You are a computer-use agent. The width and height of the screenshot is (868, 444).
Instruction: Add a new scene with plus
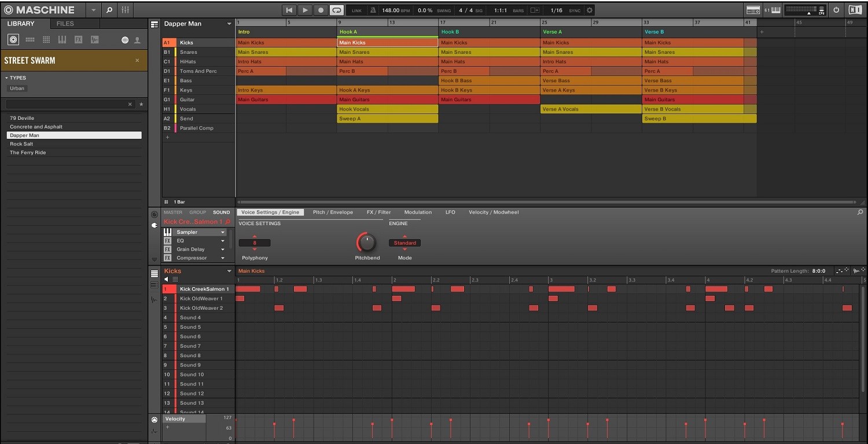(x=762, y=32)
